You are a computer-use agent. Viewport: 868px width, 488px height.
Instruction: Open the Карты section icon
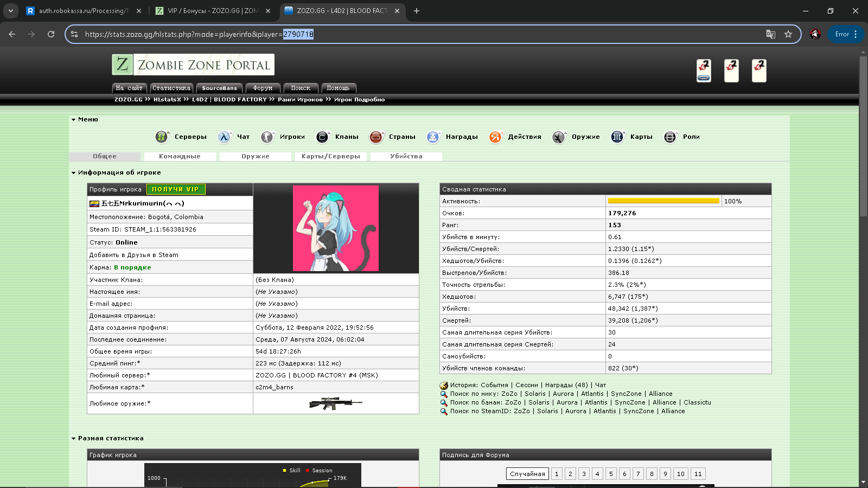pos(617,137)
